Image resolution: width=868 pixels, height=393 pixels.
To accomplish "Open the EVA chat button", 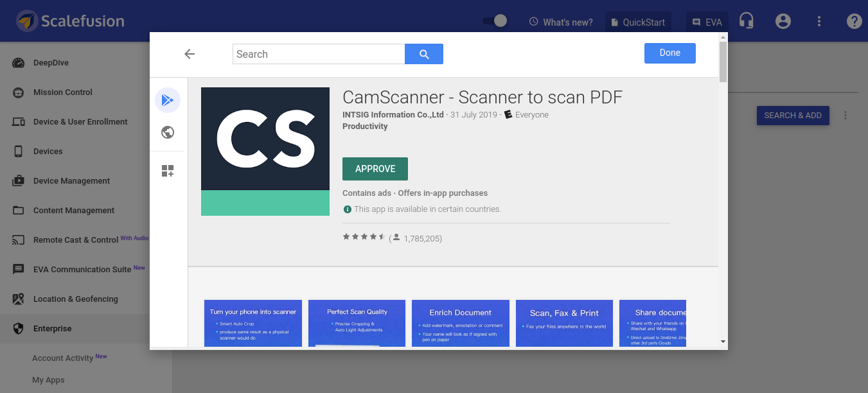I will tap(707, 22).
